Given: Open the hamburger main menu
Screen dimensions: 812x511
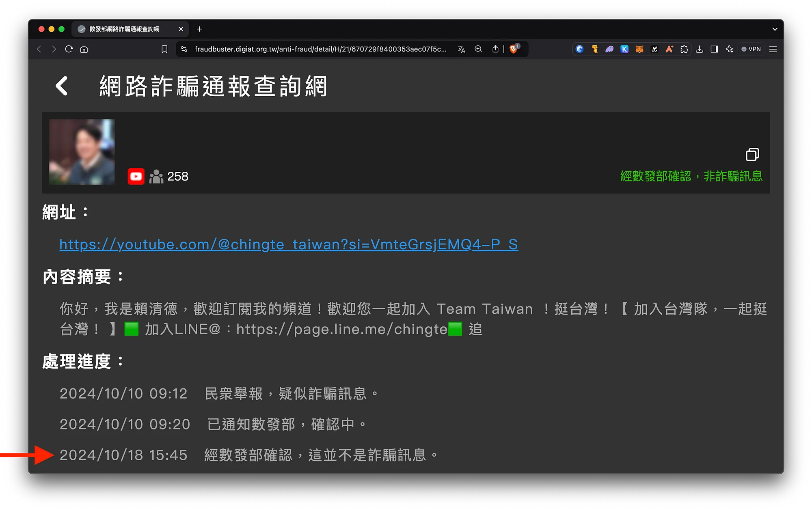Looking at the screenshot, I should [773, 49].
